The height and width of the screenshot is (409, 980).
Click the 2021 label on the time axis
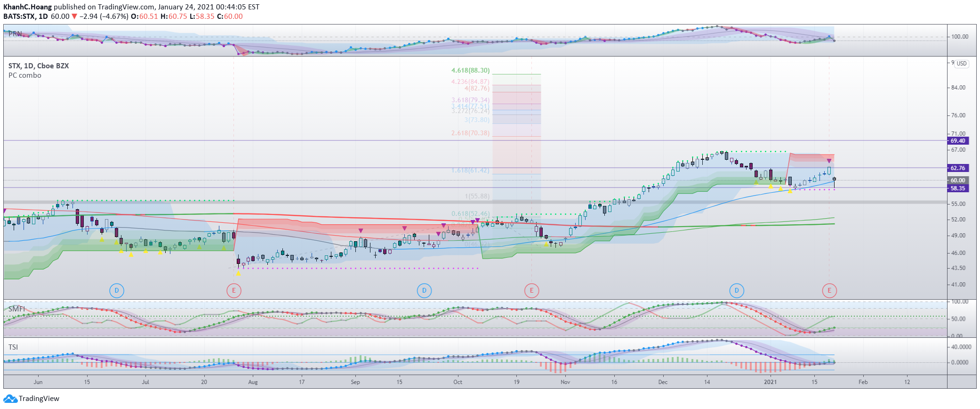point(770,382)
